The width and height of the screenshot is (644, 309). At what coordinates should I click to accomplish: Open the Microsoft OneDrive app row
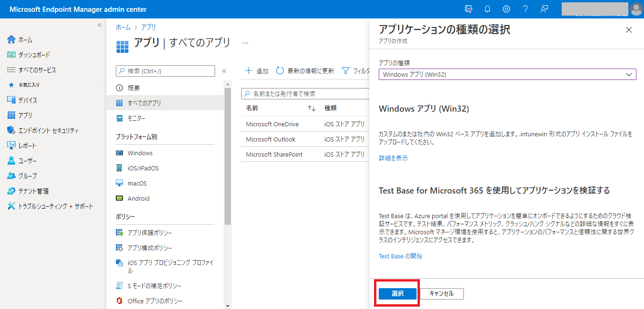[x=305, y=124]
